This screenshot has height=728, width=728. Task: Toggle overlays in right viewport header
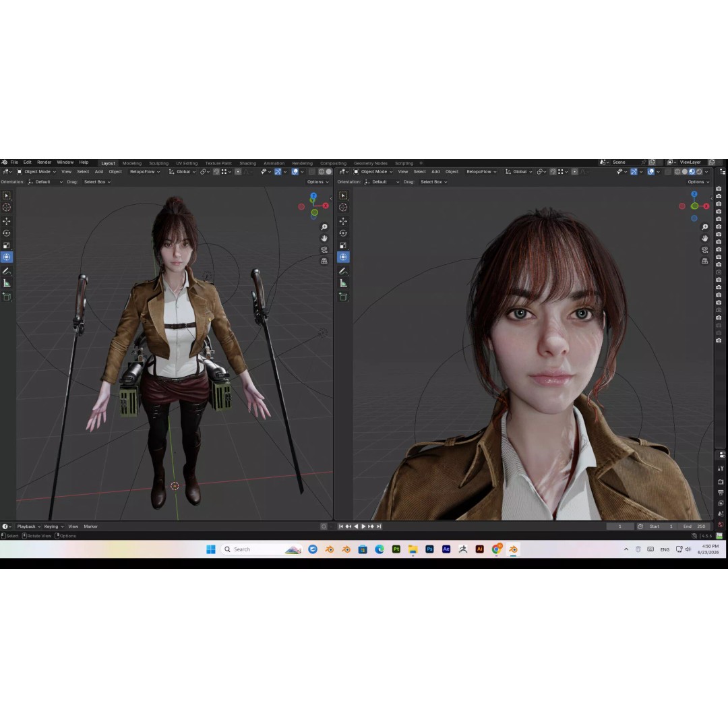click(x=651, y=172)
